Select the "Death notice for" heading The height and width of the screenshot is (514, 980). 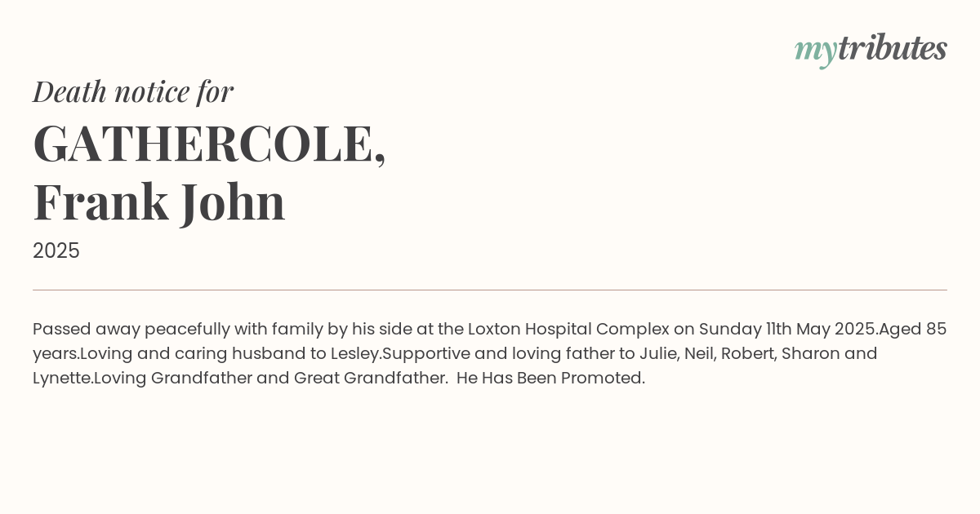[x=133, y=91]
